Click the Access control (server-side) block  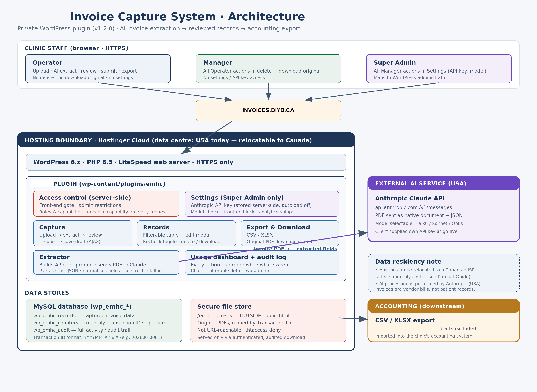106,204
